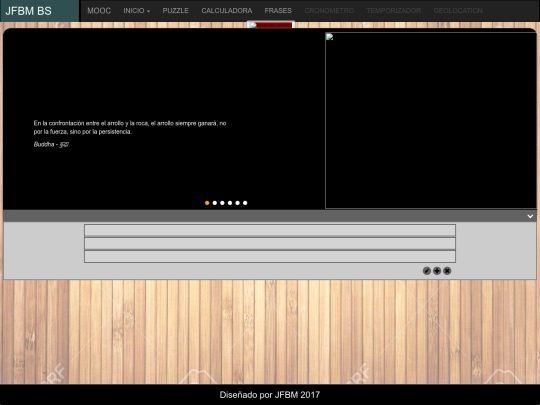This screenshot has height=405, width=540.
Task: Open the INICIO dropdown menu
Action: (x=136, y=11)
